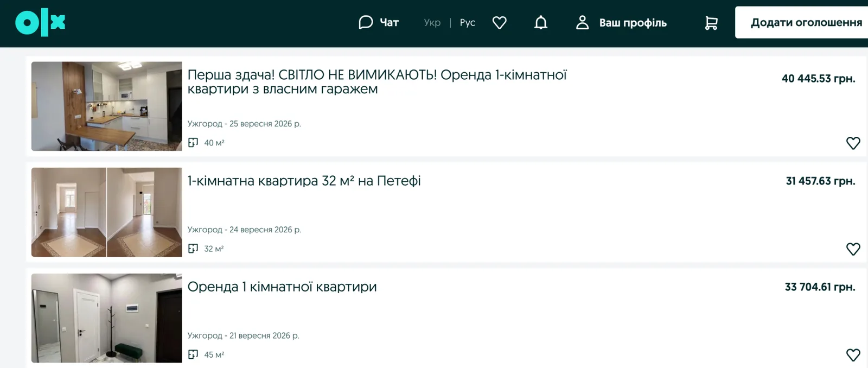The width and height of the screenshot is (868, 368).
Task: Open photo of Петефі apartment listing
Action: tap(106, 212)
